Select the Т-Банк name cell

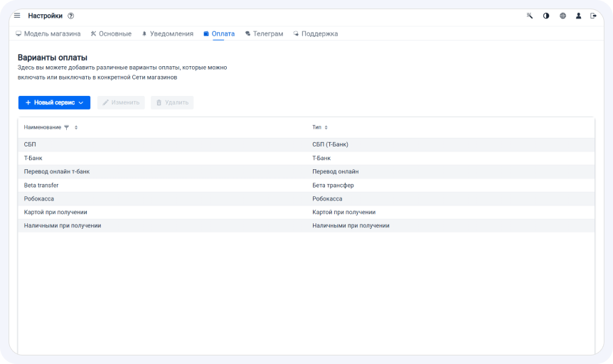(x=33, y=158)
